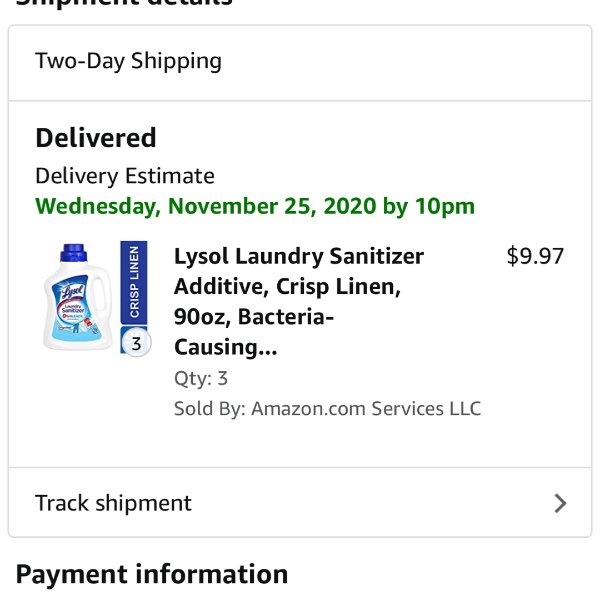Tap the vertical Crisp Linen label banner
Screen dimensions: 600x600
pos(134,282)
